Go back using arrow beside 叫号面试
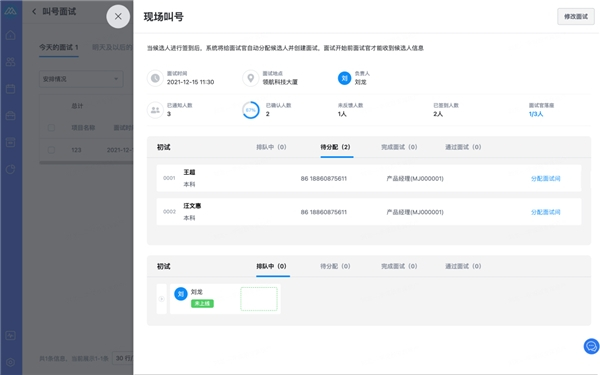The height and width of the screenshot is (375, 600). 34,11
